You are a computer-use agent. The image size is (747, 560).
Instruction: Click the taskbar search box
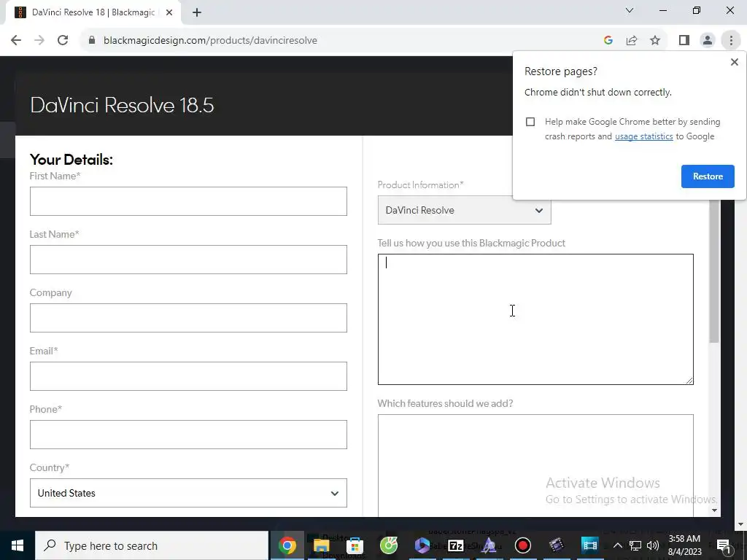[152, 545]
